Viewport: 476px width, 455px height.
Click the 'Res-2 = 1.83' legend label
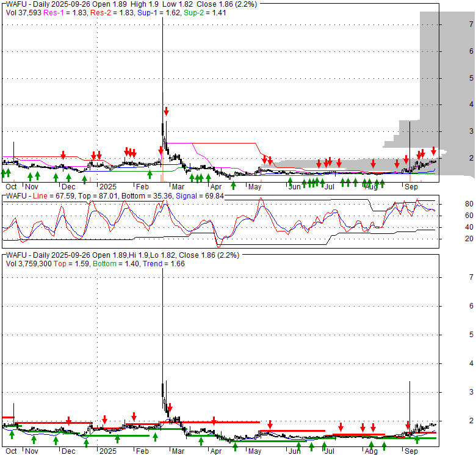point(112,13)
